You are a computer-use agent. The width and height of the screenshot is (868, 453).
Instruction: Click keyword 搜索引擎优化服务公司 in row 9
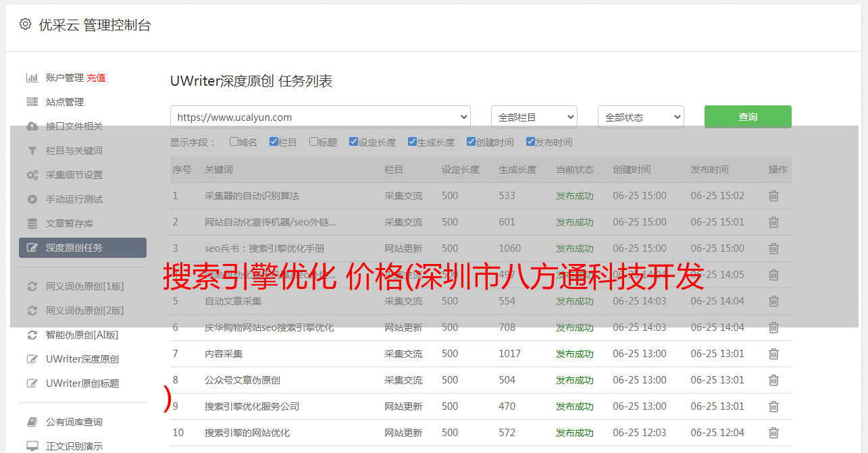252,406
